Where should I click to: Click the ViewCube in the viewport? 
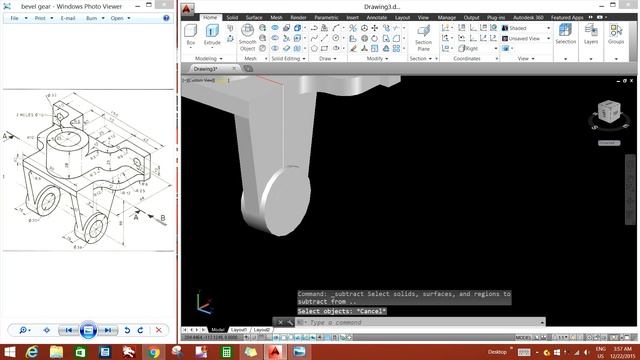[609, 111]
